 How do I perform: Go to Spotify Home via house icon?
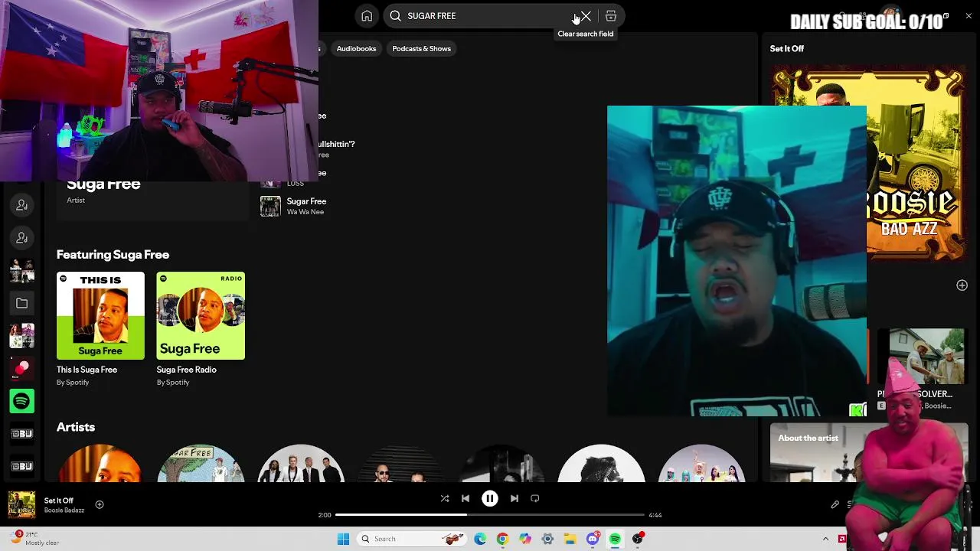click(x=367, y=16)
